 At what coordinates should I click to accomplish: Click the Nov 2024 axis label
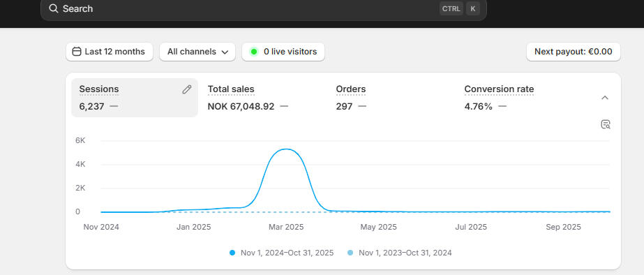pos(101,228)
